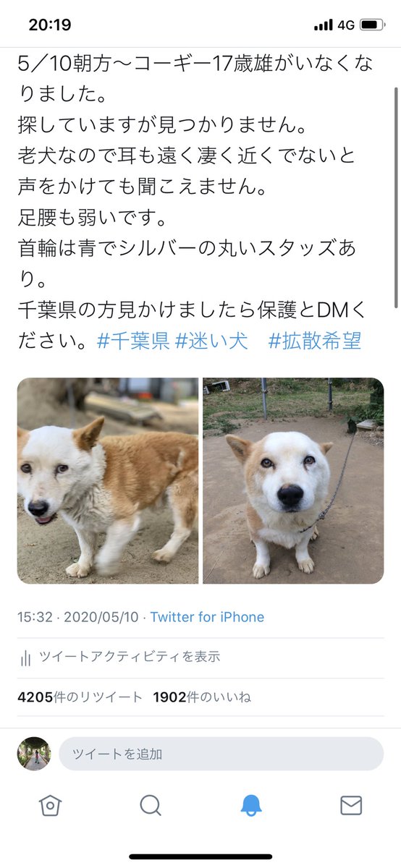Open the #拡散希望 hashtag
The width and height of the screenshot is (401, 868).
[x=315, y=341]
